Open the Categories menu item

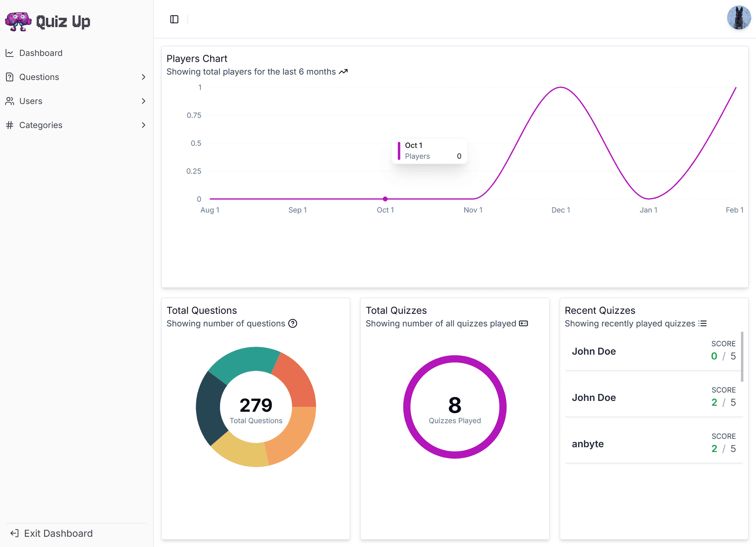[76, 125]
